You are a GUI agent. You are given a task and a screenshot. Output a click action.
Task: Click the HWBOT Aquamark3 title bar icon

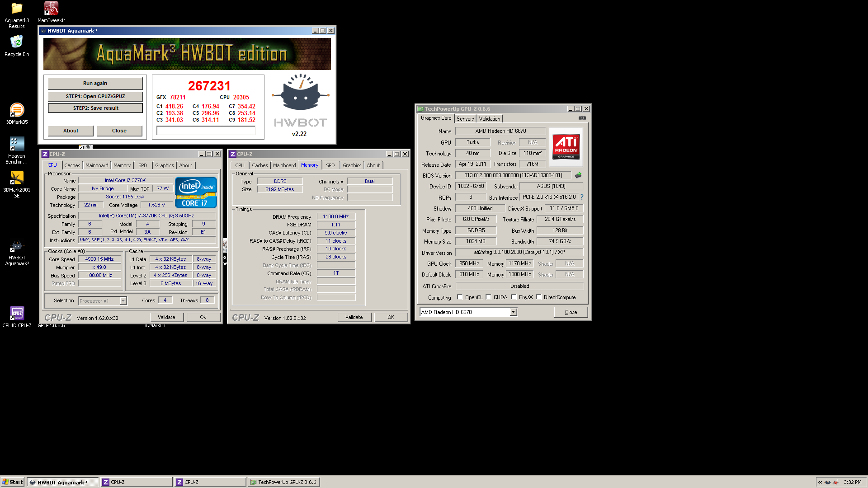[x=43, y=31]
